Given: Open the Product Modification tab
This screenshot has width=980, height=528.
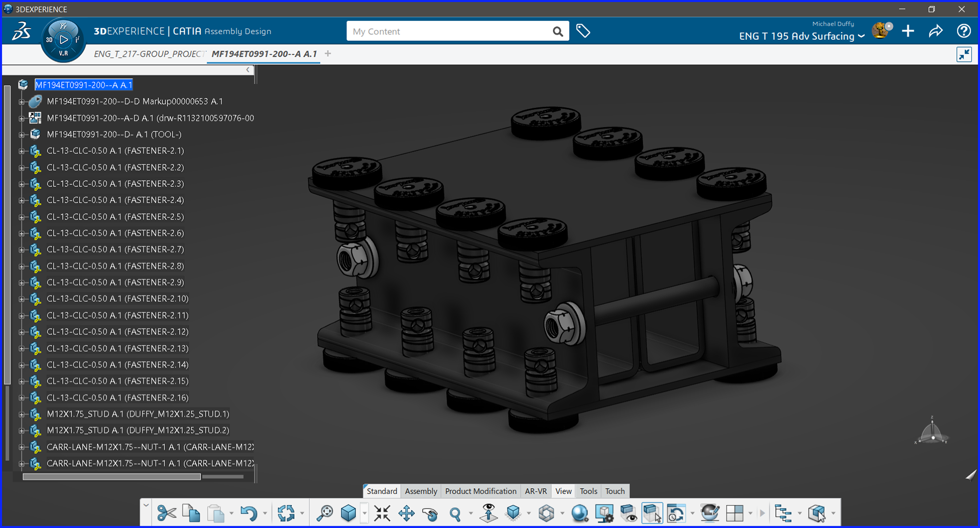Looking at the screenshot, I should (x=481, y=491).
